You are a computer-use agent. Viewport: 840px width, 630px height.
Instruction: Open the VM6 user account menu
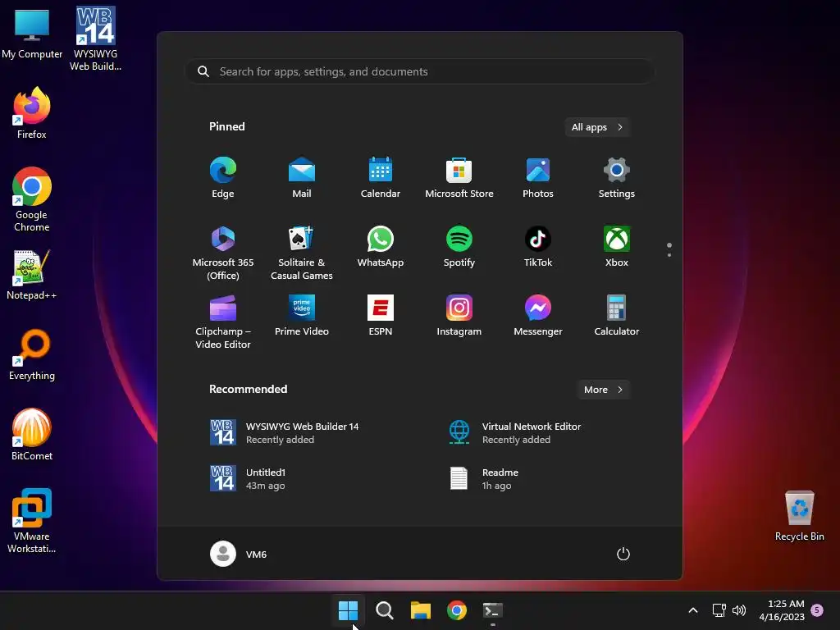point(239,554)
